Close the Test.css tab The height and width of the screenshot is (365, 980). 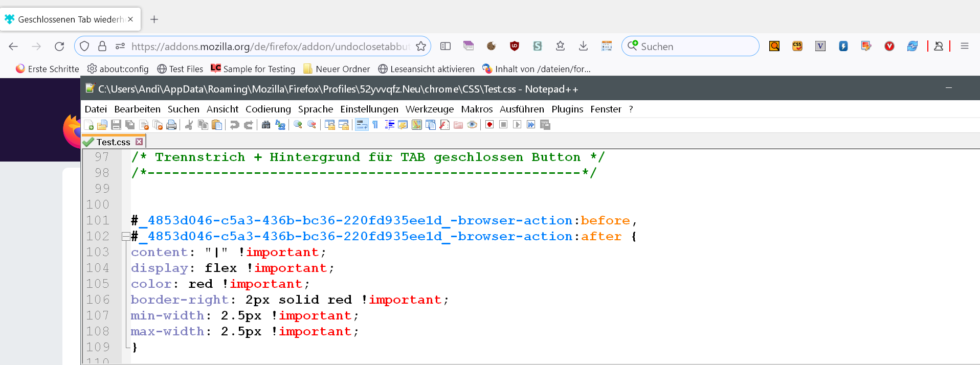139,142
